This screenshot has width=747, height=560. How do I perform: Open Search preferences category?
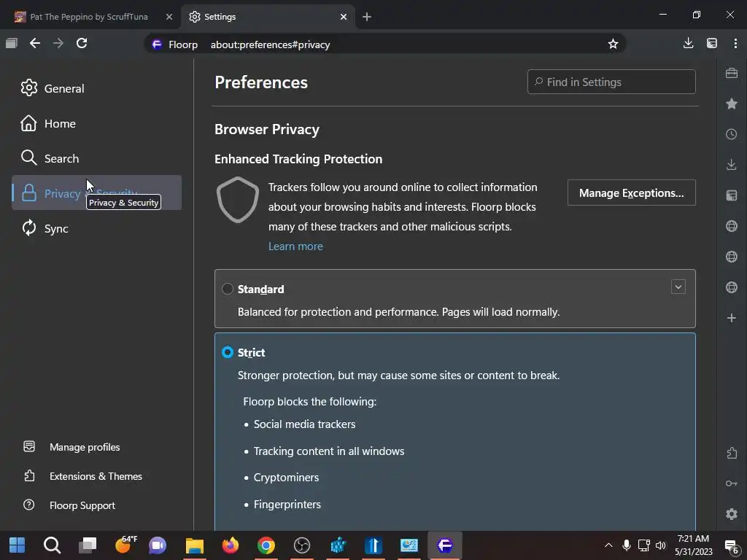pos(97,158)
